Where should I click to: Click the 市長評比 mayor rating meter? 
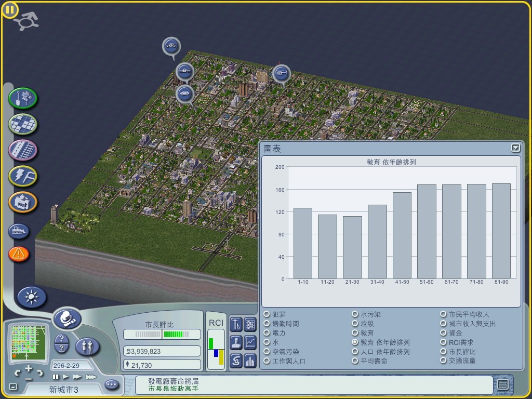point(162,334)
